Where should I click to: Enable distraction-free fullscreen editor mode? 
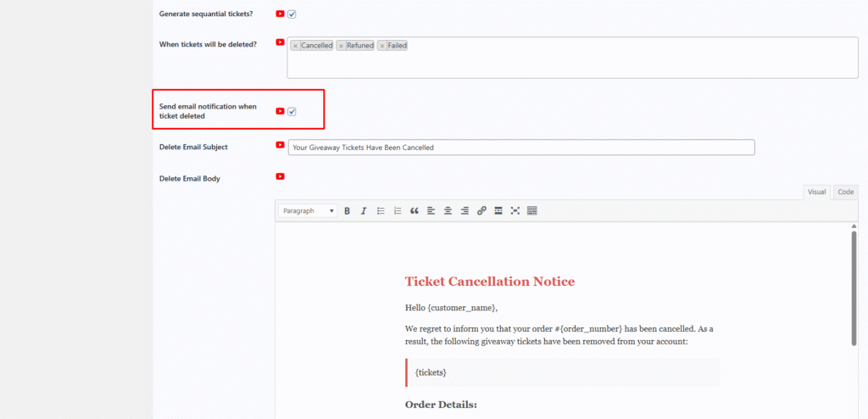[515, 210]
